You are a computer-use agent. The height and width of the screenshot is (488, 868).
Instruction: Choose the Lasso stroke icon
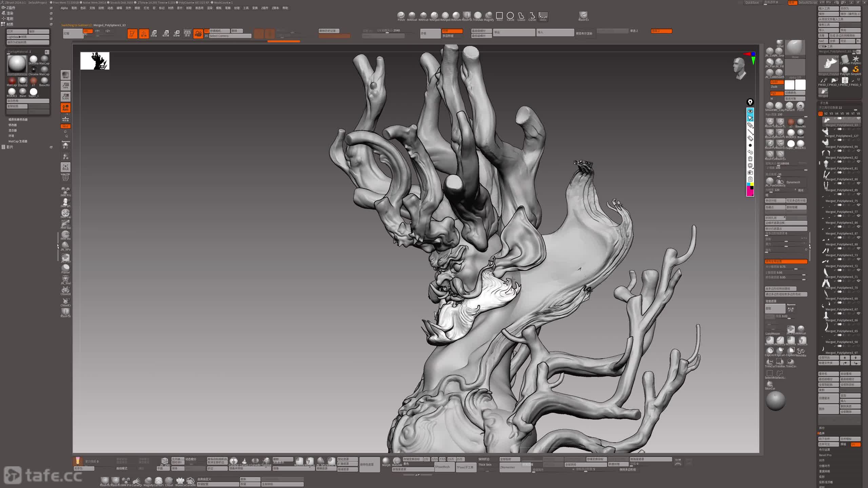521,16
